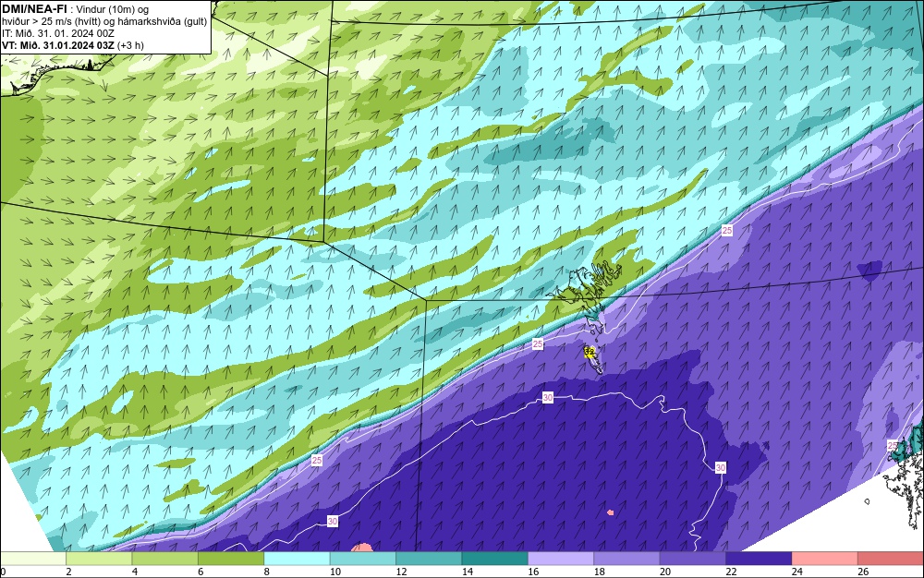Select the 4–6 m/s green legend swatch
The image size is (924, 578).
click(x=165, y=559)
